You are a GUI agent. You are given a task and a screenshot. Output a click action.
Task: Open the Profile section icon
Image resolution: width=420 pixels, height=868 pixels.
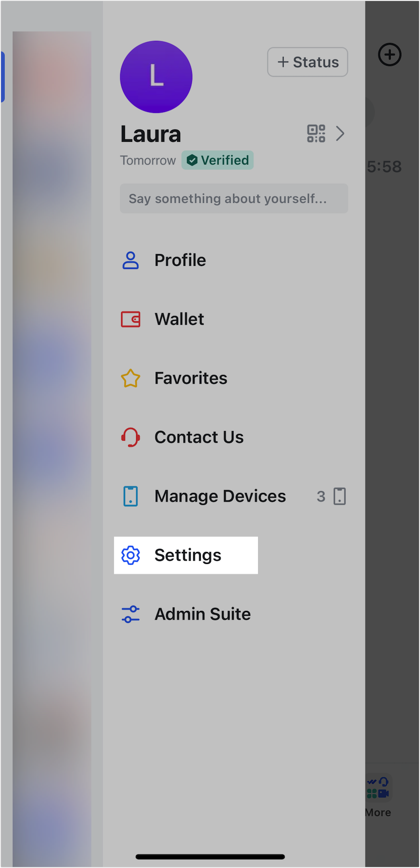point(131,260)
